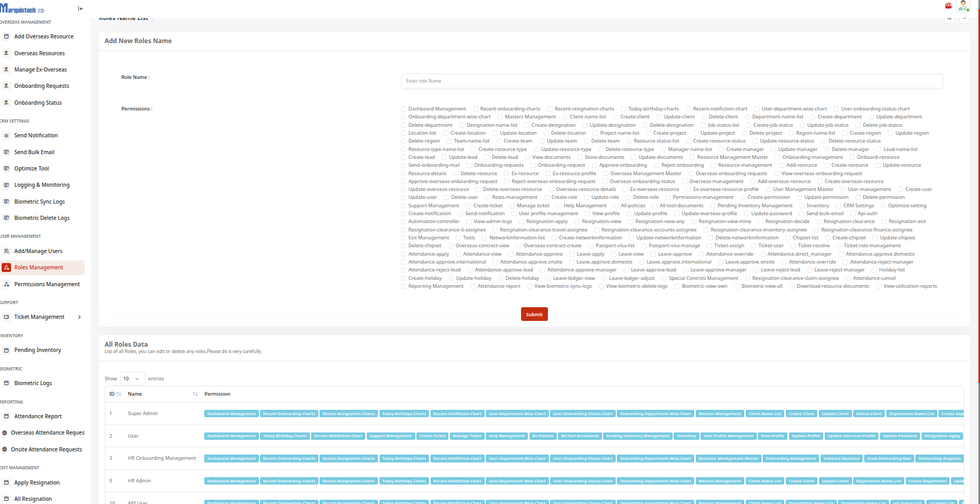Check the Masters Management permission

(500, 117)
